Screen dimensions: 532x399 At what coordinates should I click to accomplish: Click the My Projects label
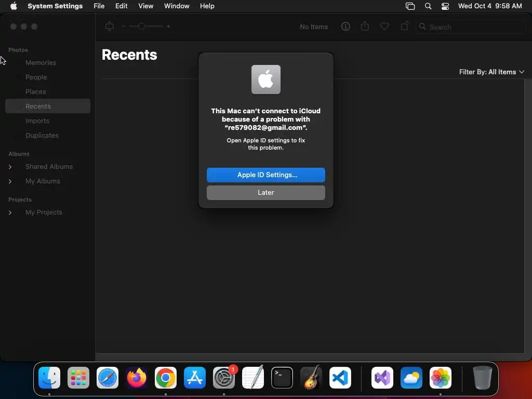[44, 212]
